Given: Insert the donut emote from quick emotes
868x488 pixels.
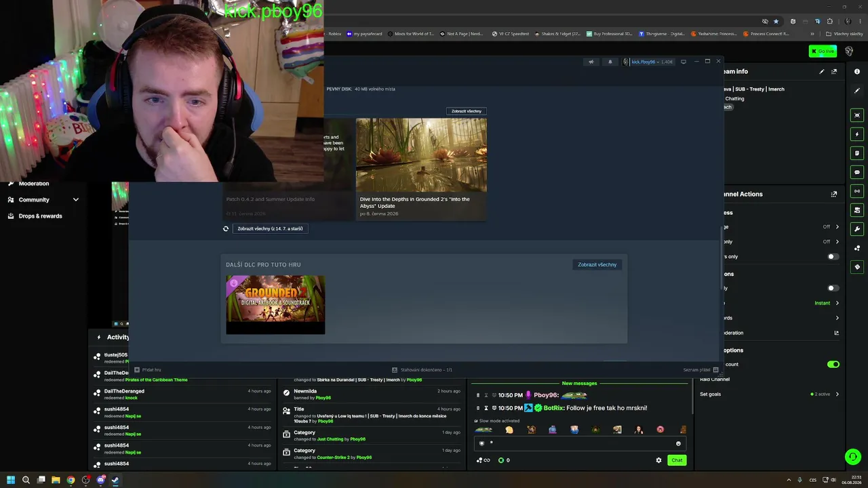Looking at the screenshot, I should tap(660, 430).
